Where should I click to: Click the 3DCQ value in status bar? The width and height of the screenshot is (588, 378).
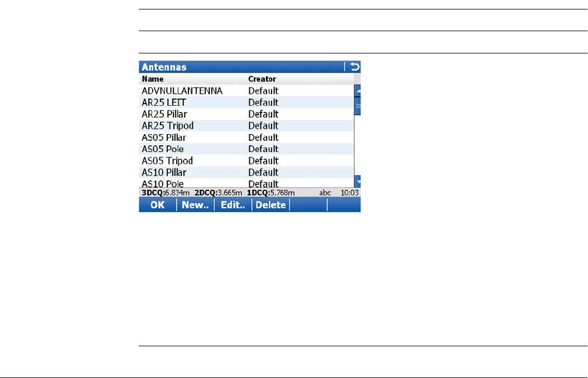(x=166, y=193)
